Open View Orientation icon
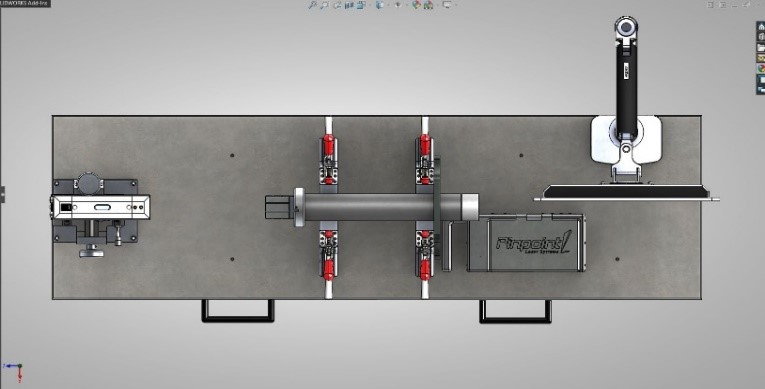This screenshot has width=765, height=389. tap(361, 5)
